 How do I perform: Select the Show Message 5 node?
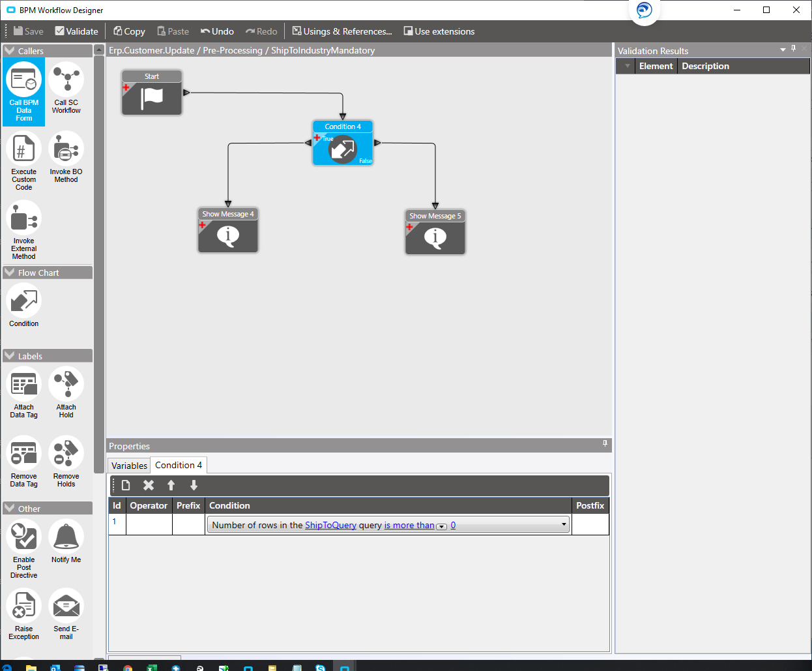pos(435,232)
